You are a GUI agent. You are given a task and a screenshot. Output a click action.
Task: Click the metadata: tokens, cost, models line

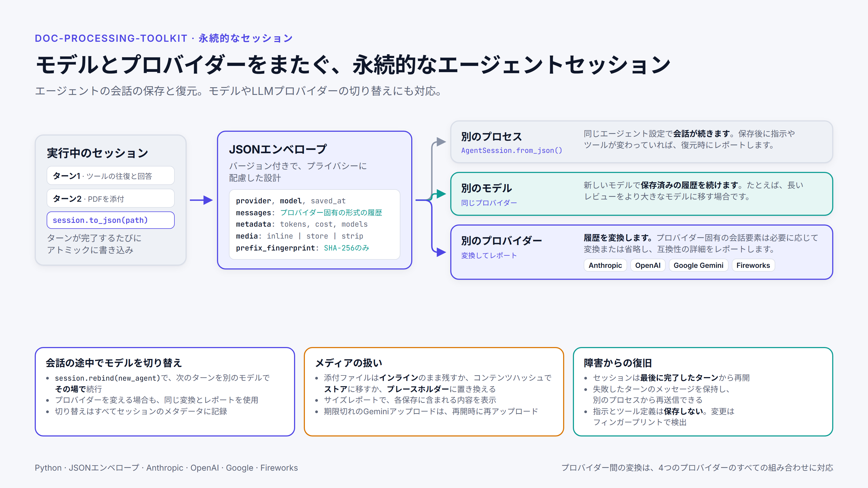click(x=302, y=224)
